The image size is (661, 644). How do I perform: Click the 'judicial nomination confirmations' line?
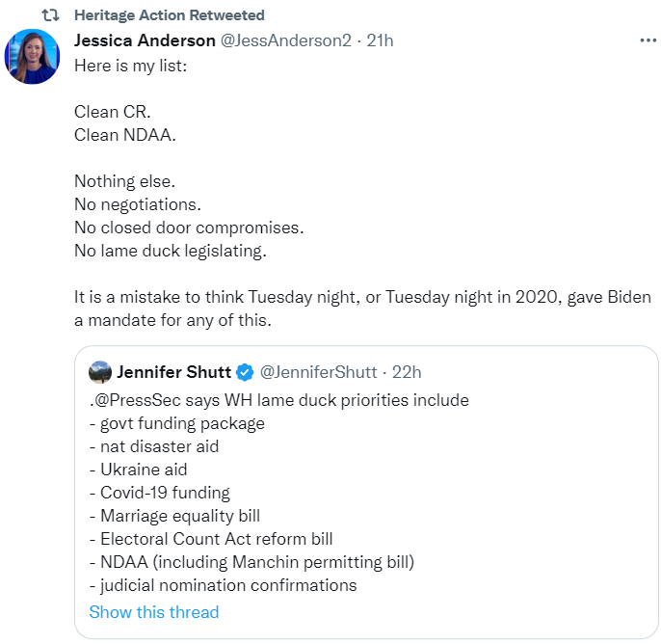pos(224,585)
